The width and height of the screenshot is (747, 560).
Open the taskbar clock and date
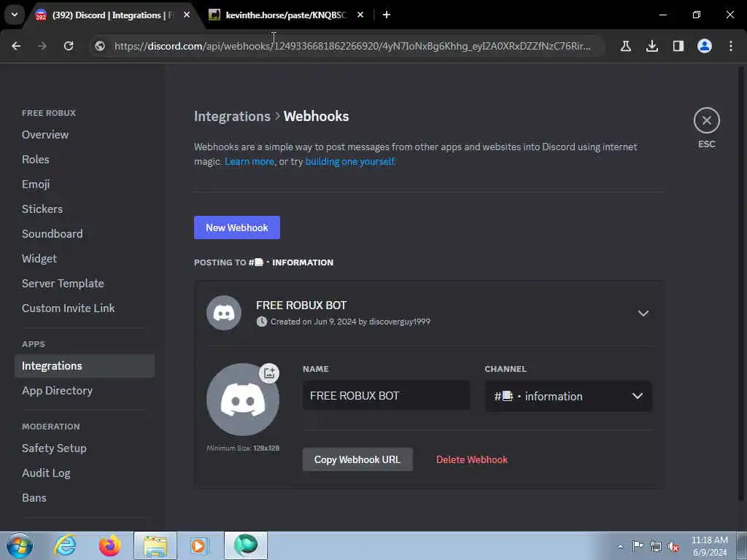tap(710, 546)
